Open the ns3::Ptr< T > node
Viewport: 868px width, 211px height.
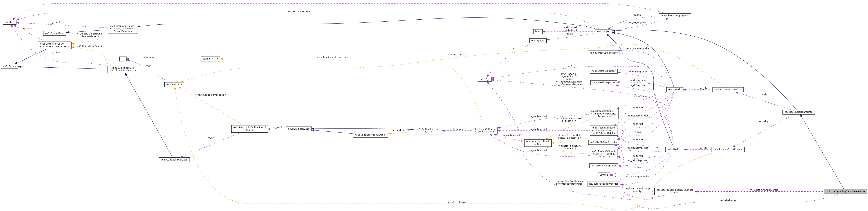click(174, 84)
